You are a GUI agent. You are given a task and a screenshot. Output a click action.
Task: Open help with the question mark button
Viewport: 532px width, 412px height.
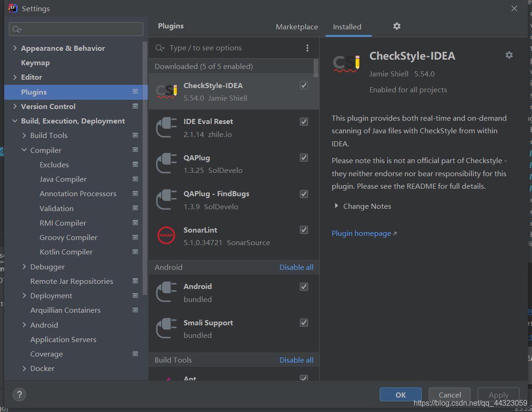pos(20,394)
